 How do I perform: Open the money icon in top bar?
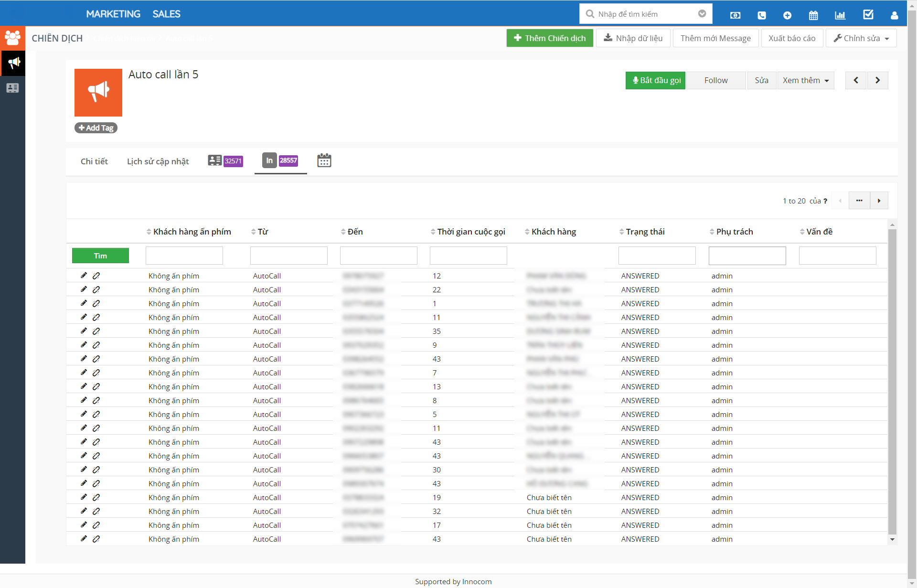pyautogui.click(x=736, y=15)
